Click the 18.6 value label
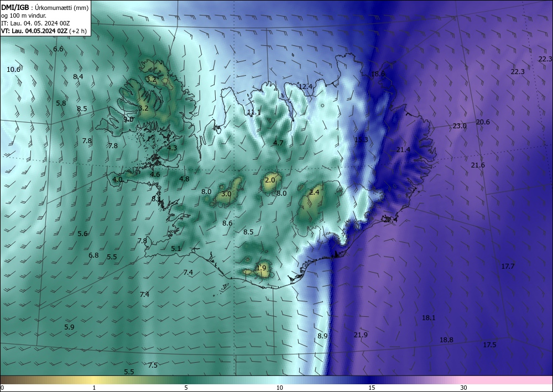Image resolution: width=553 pixels, height=392 pixels. [x=378, y=74]
